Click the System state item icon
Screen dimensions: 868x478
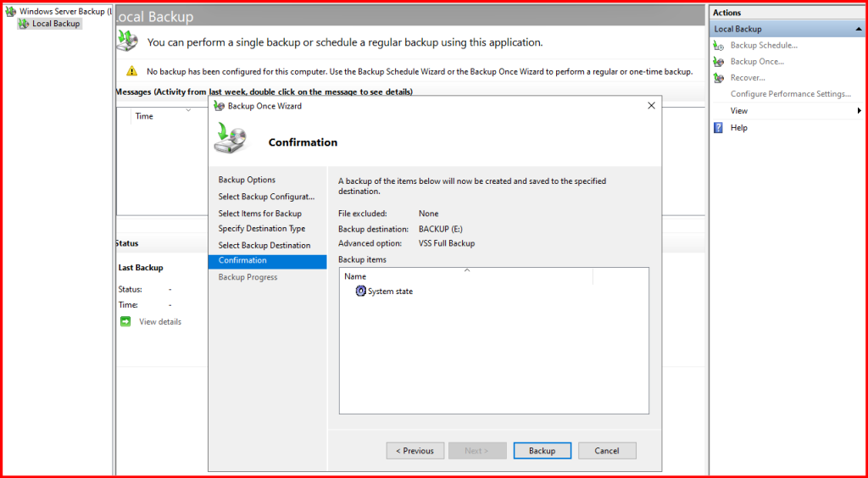pyautogui.click(x=360, y=292)
